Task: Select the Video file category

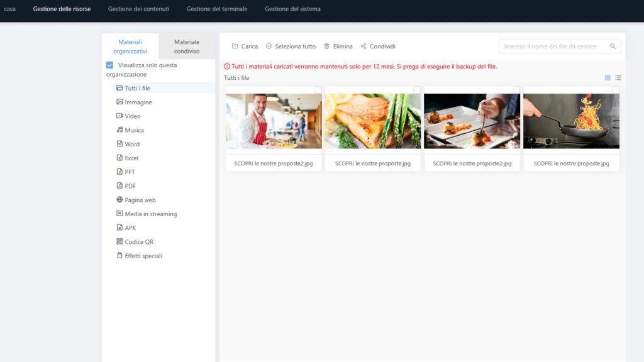Action: 132,116
